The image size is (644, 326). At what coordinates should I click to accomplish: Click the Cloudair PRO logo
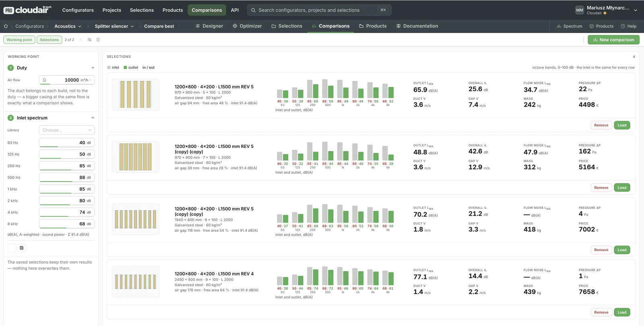click(x=27, y=10)
